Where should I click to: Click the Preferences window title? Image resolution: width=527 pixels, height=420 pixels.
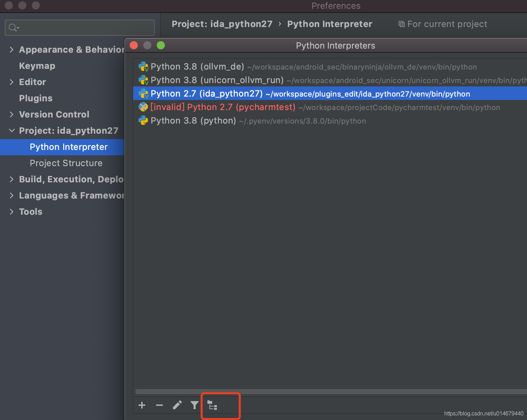(336, 6)
